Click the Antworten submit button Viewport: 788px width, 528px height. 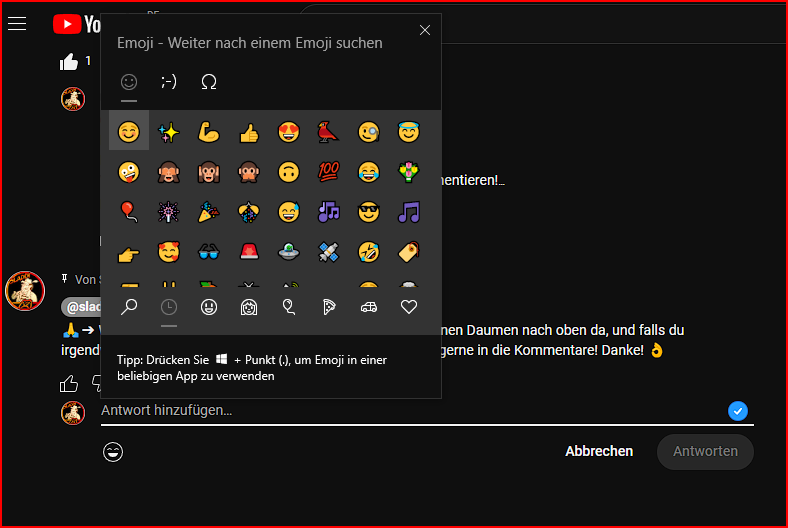pos(705,451)
